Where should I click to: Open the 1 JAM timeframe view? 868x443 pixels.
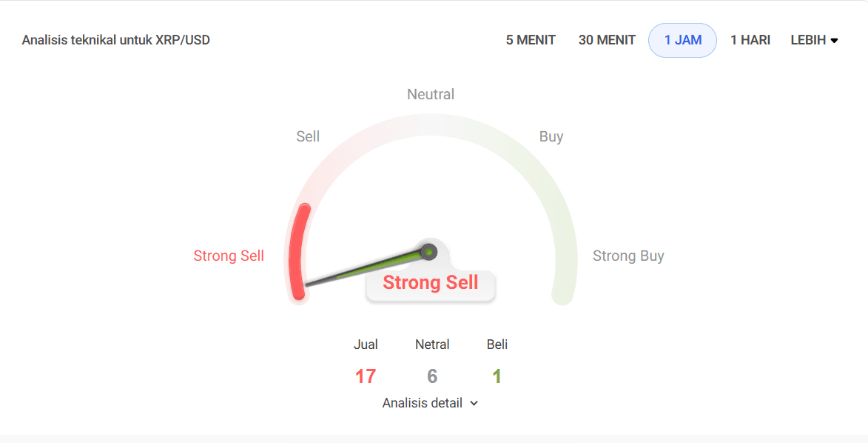[682, 40]
